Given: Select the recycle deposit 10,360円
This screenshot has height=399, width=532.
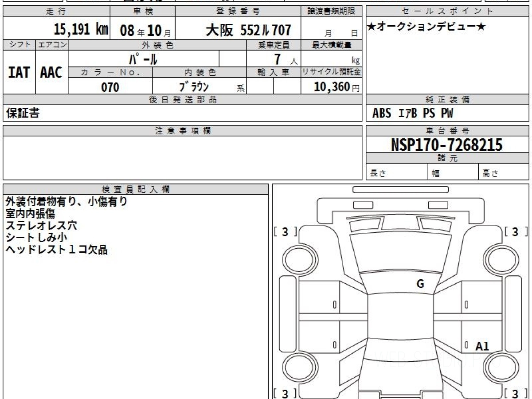Looking at the screenshot, I should coord(337,87).
